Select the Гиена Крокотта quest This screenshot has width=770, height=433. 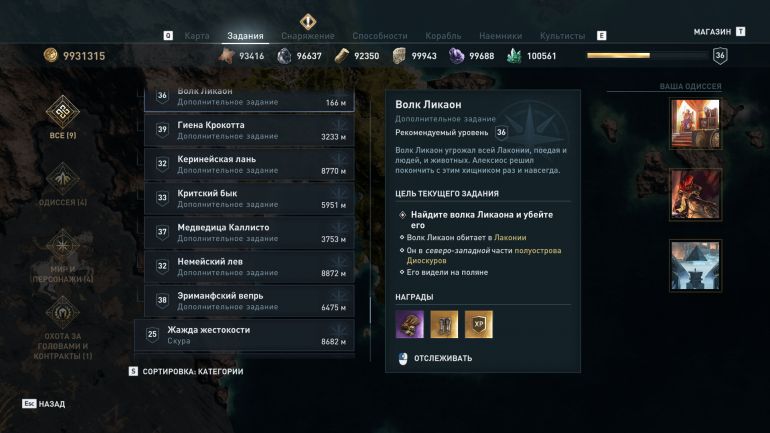click(x=249, y=130)
